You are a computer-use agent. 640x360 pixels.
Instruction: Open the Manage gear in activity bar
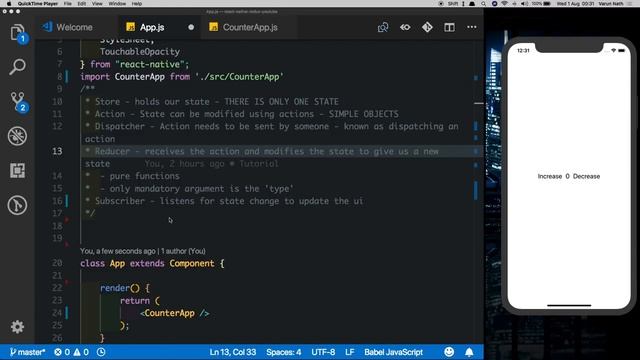click(x=18, y=327)
